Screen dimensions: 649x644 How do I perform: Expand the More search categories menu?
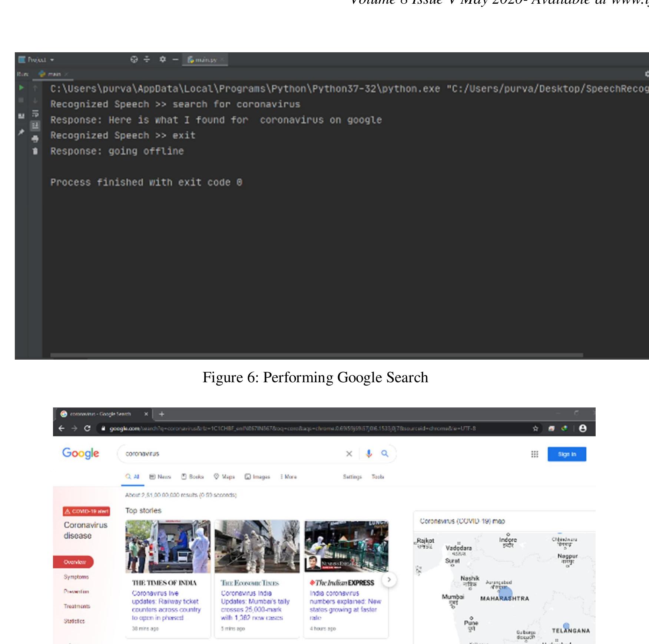[x=289, y=477]
